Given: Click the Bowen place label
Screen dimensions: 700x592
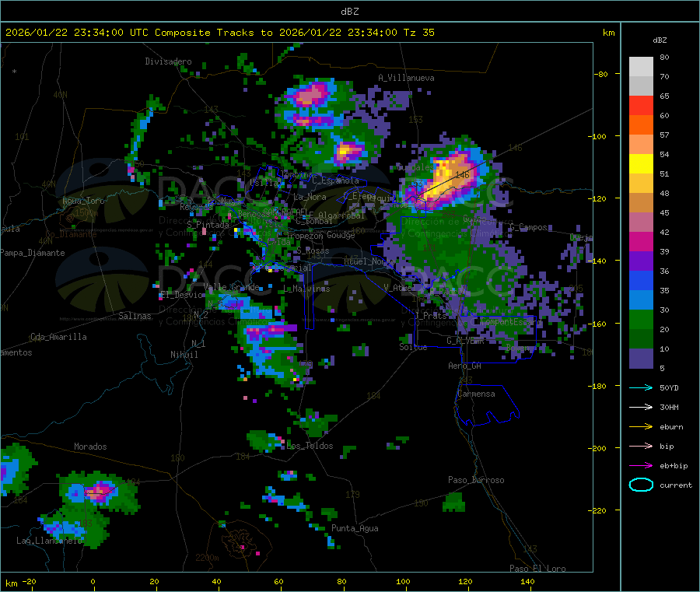Looking at the screenshot, I should pos(518,348).
